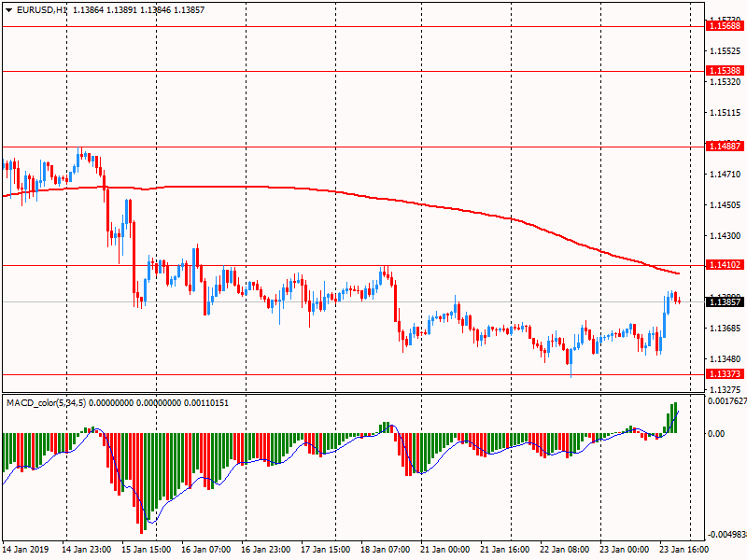Click the 14 Jan 23:00 time label
The width and height of the screenshot is (747, 560).
pos(87,550)
